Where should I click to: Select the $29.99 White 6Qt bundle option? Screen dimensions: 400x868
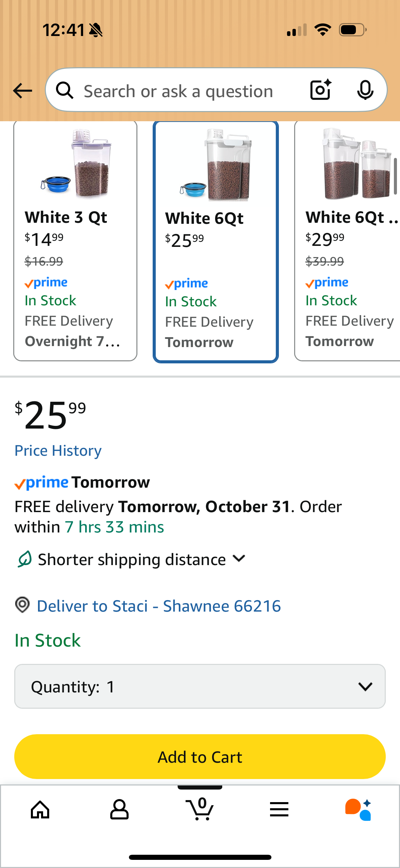tap(347, 241)
